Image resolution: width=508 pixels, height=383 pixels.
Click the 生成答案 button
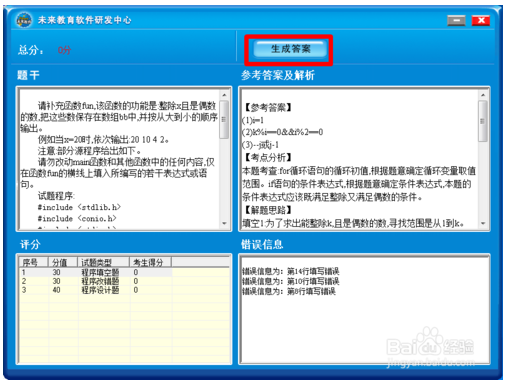pos(289,49)
